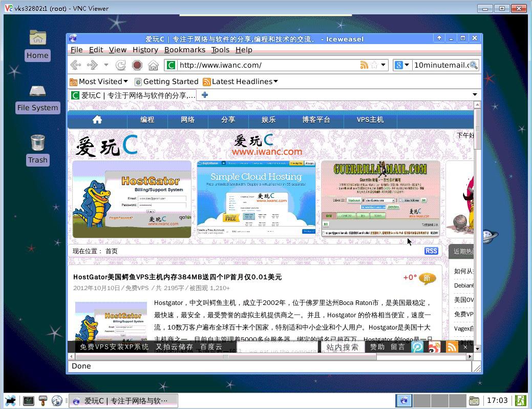Open the File menu
This screenshot has height=409, width=532.
(x=76, y=50)
